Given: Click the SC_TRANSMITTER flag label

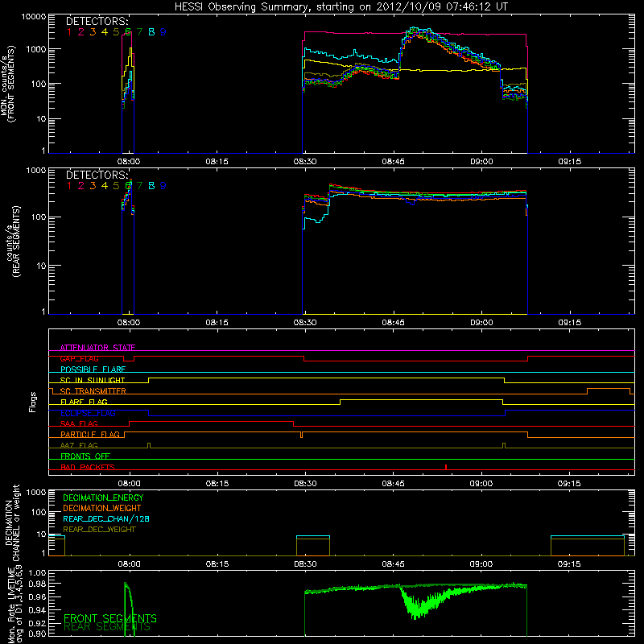Looking at the screenshot, I should 93,391.
